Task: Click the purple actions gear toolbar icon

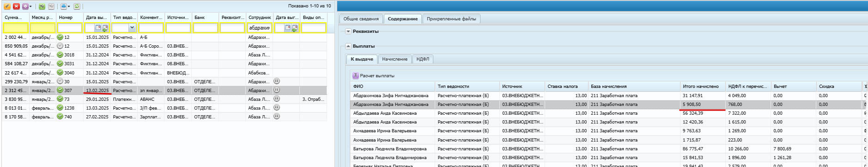Action: [25, 6]
